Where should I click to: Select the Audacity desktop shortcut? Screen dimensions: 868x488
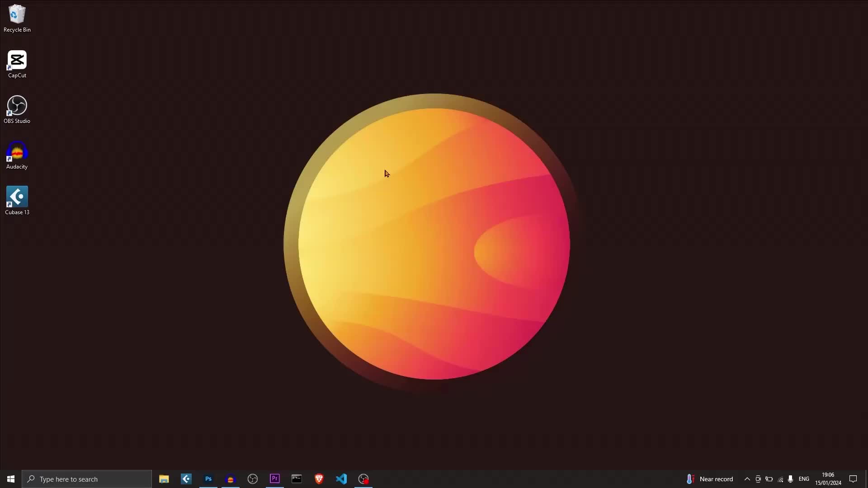click(x=17, y=155)
